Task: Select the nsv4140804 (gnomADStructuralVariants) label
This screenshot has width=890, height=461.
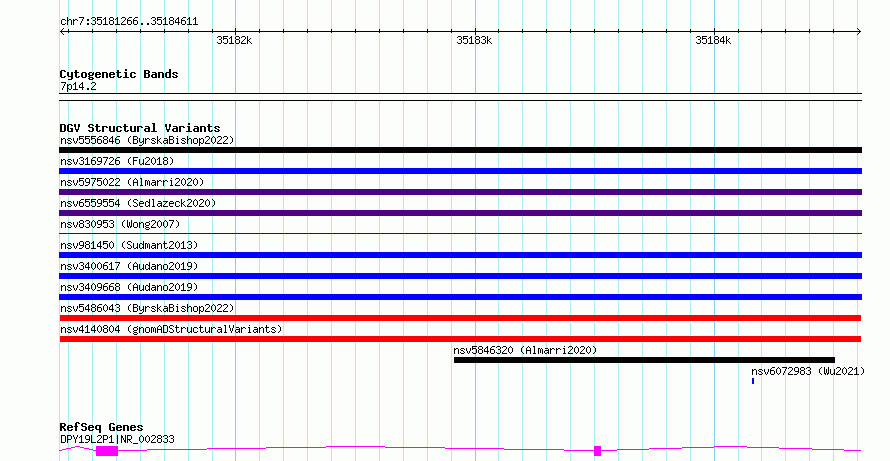Action: [x=171, y=329]
